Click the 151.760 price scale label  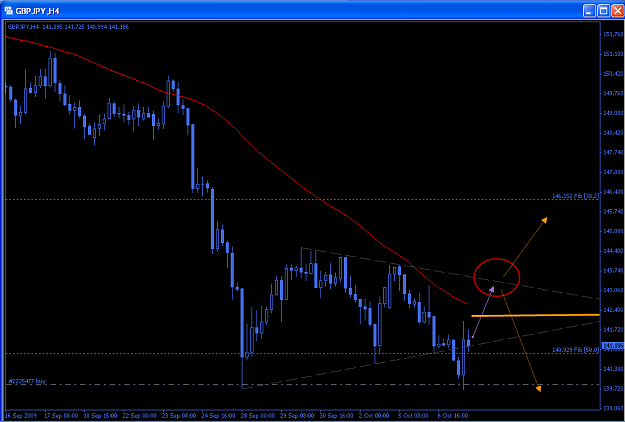[x=613, y=35]
